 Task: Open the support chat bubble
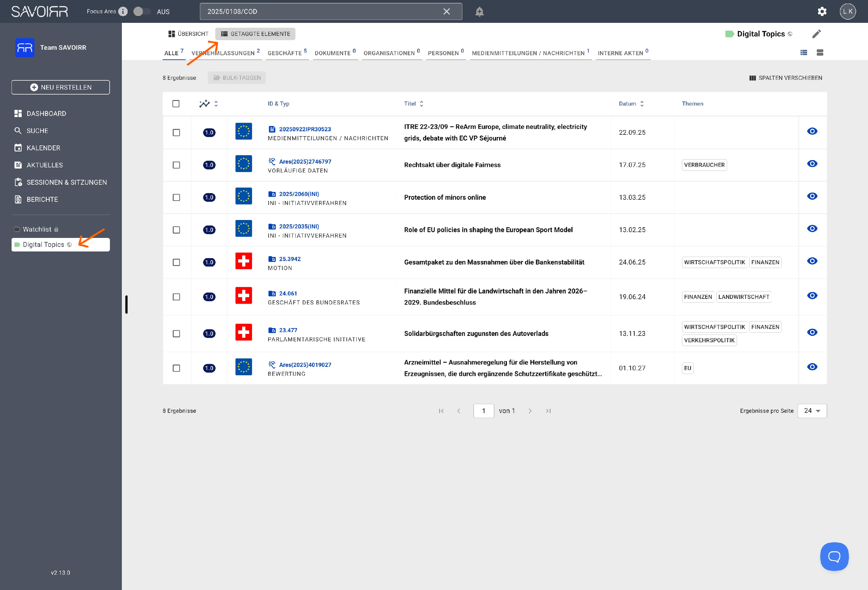(x=834, y=556)
